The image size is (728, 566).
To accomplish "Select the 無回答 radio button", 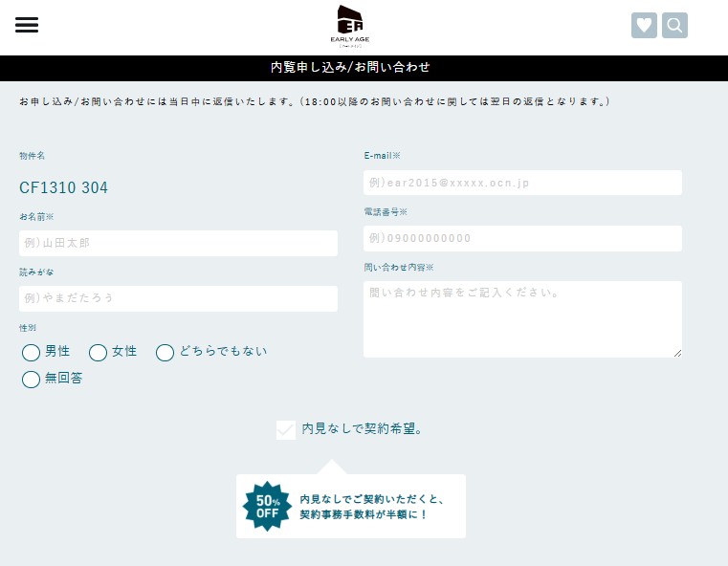I will click(x=32, y=380).
